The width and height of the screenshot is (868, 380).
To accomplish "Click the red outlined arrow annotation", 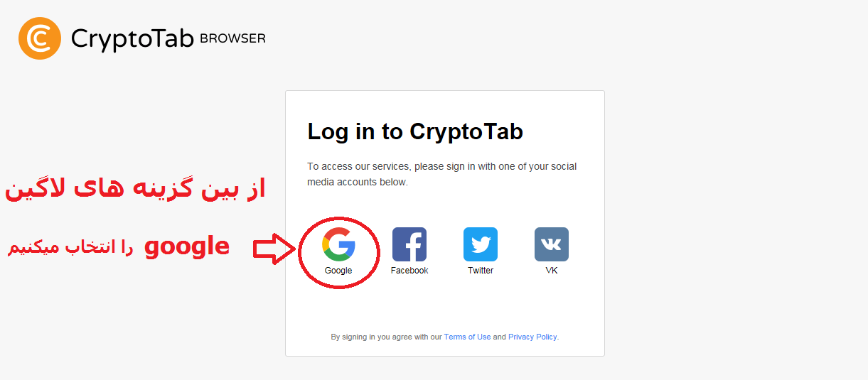I will [274, 249].
